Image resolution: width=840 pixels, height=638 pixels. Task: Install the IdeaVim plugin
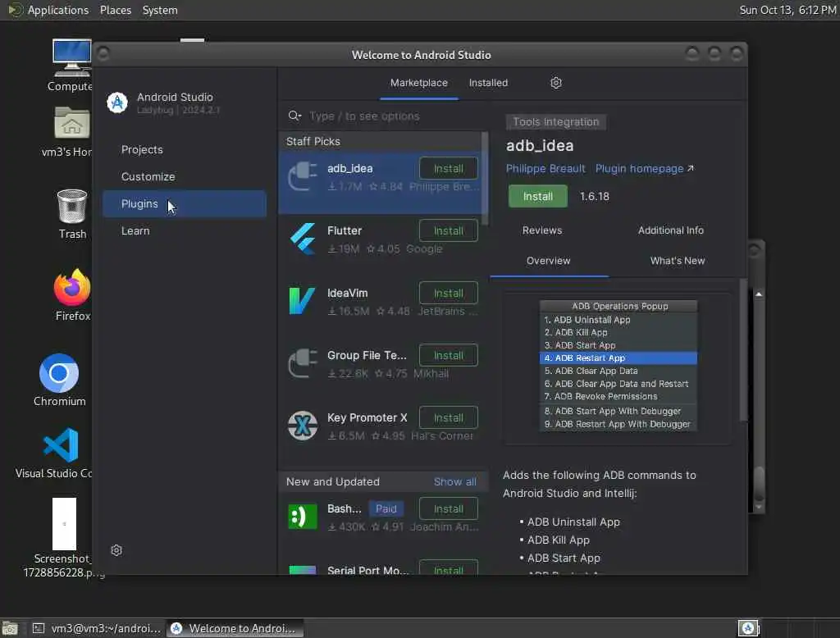(449, 293)
